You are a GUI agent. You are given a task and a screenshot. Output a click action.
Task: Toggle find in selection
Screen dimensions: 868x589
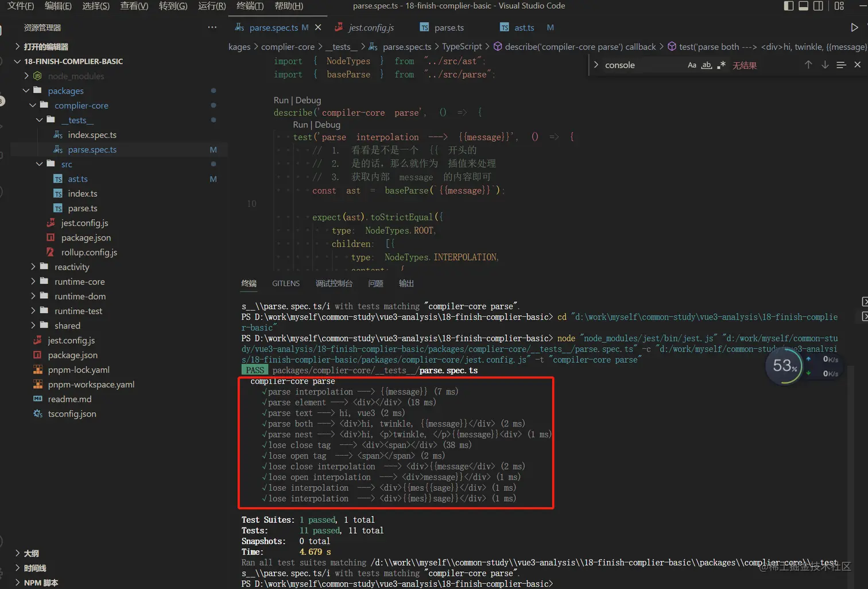[841, 65]
